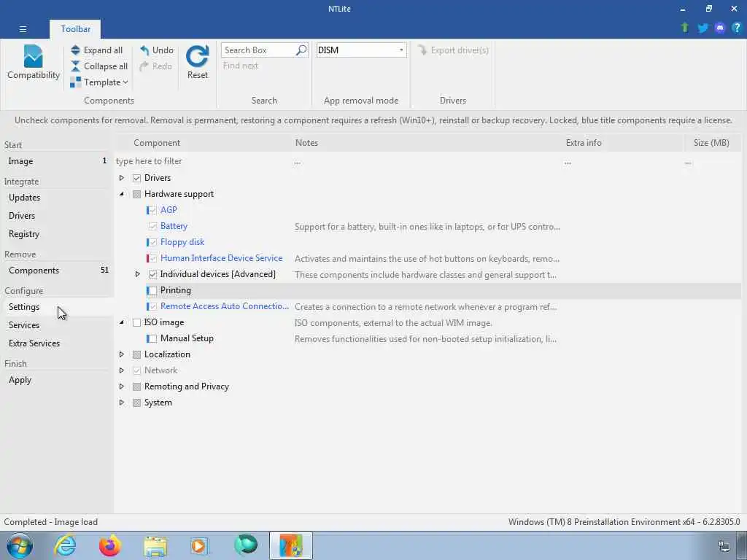Click the 'type here to filter' field
Image resolution: width=747 pixels, height=560 pixels.
203,161
